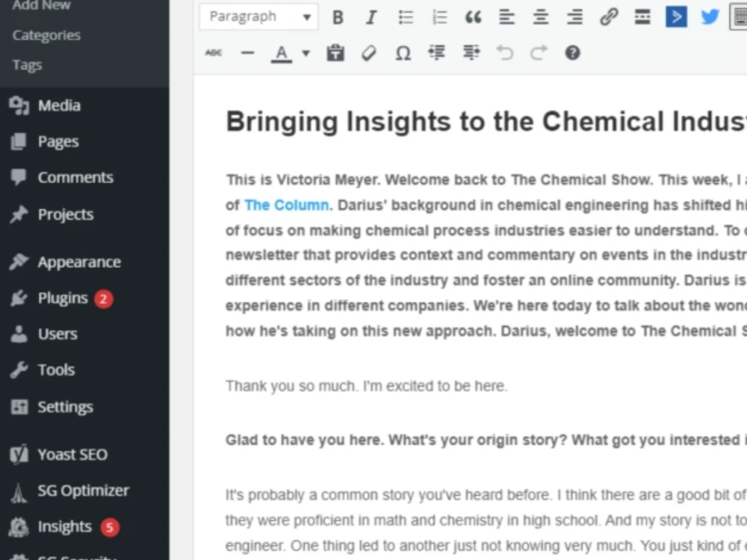Click the Twitter bird toolbar icon
The height and width of the screenshot is (560, 747).
(x=710, y=17)
